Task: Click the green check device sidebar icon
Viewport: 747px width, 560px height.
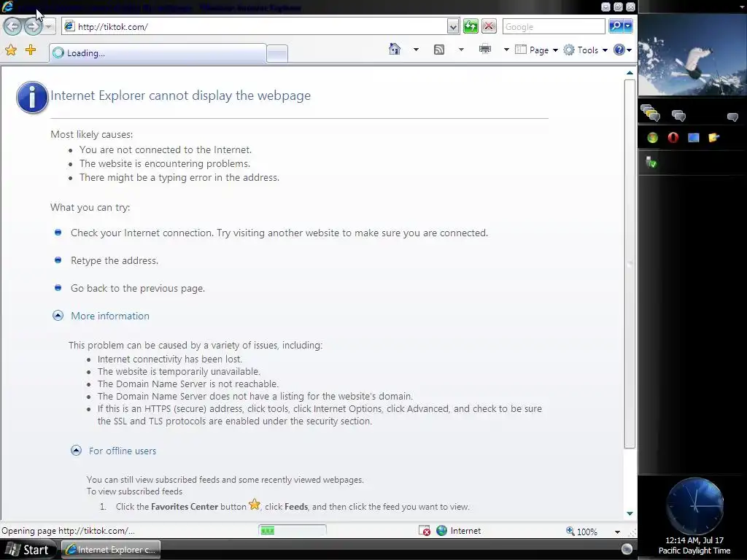Action: pyautogui.click(x=651, y=163)
